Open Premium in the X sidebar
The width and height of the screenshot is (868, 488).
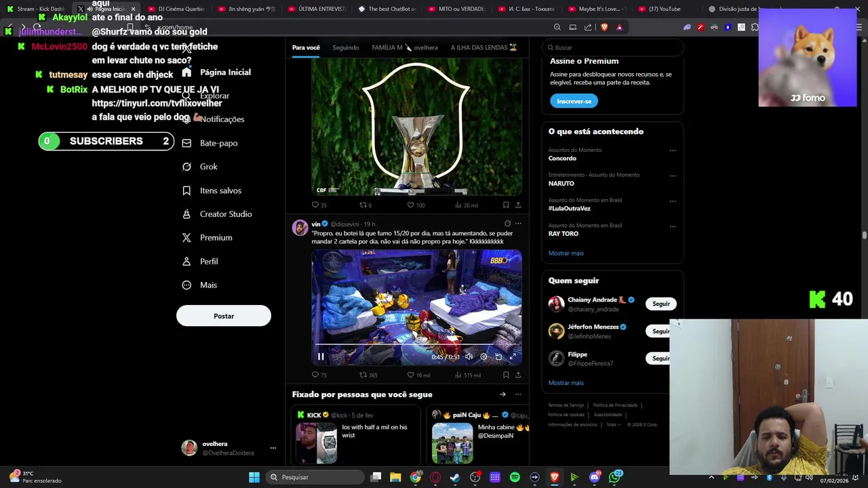click(x=207, y=238)
